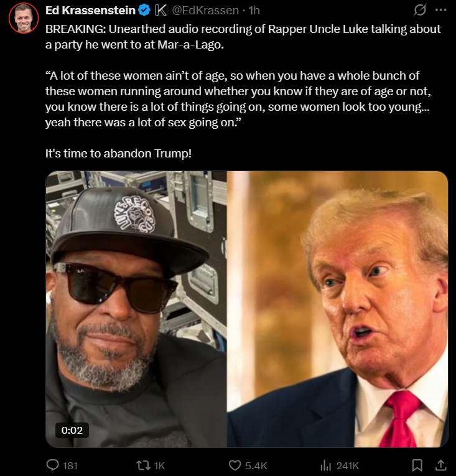The image size is (456, 476).
Task: Click the 5.4K likes count
Action: [256, 465]
